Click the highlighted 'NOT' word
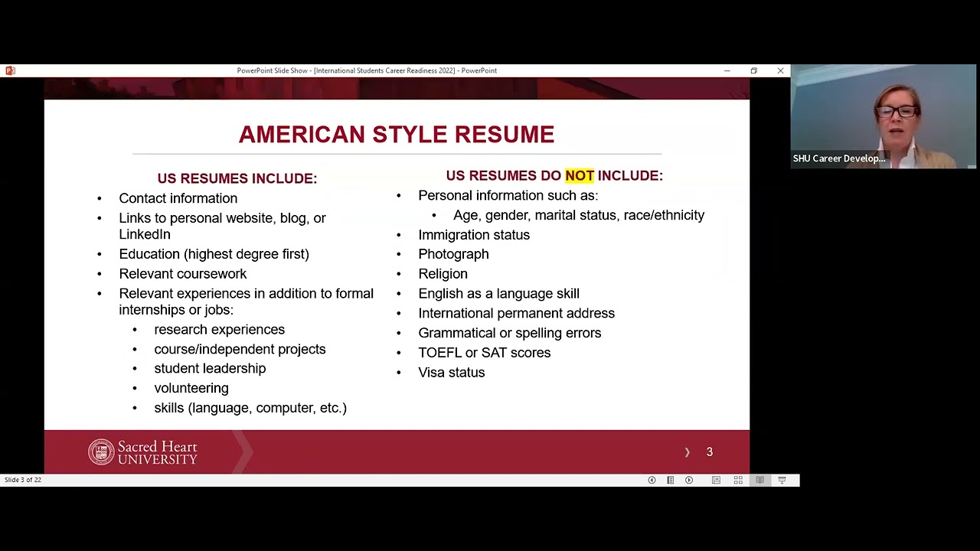This screenshot has width=980, height=551. point(580,175)
